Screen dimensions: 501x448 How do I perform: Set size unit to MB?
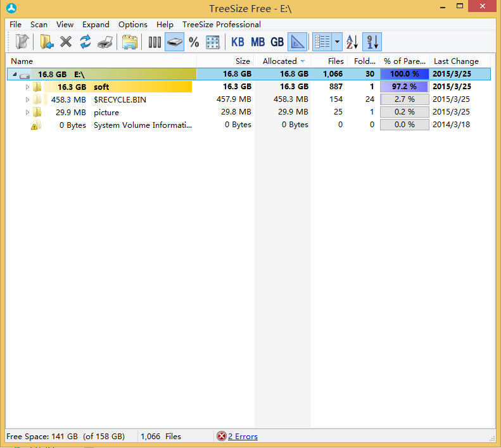[258, 42]
